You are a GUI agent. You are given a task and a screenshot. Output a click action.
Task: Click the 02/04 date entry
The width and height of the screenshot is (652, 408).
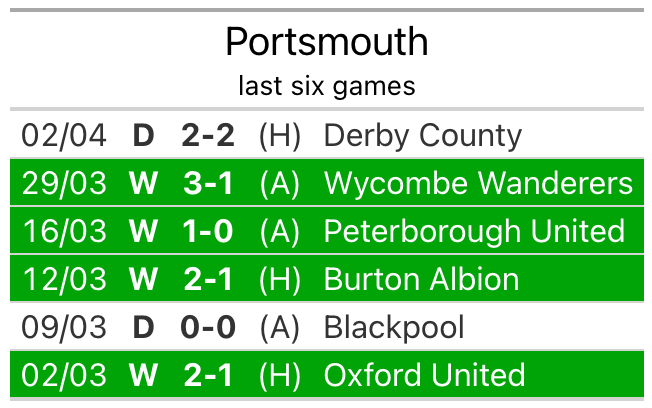[64, 136]
